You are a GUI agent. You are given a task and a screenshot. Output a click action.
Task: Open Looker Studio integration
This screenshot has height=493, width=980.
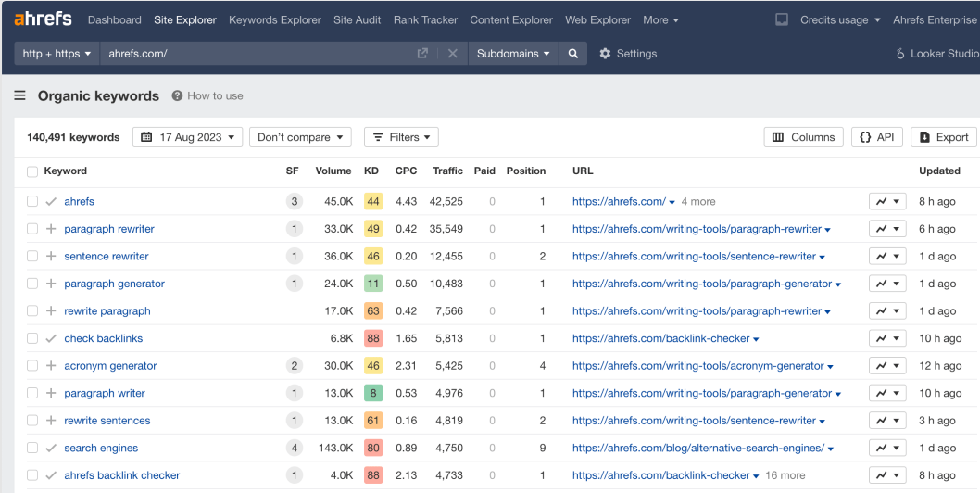point(936,53)
